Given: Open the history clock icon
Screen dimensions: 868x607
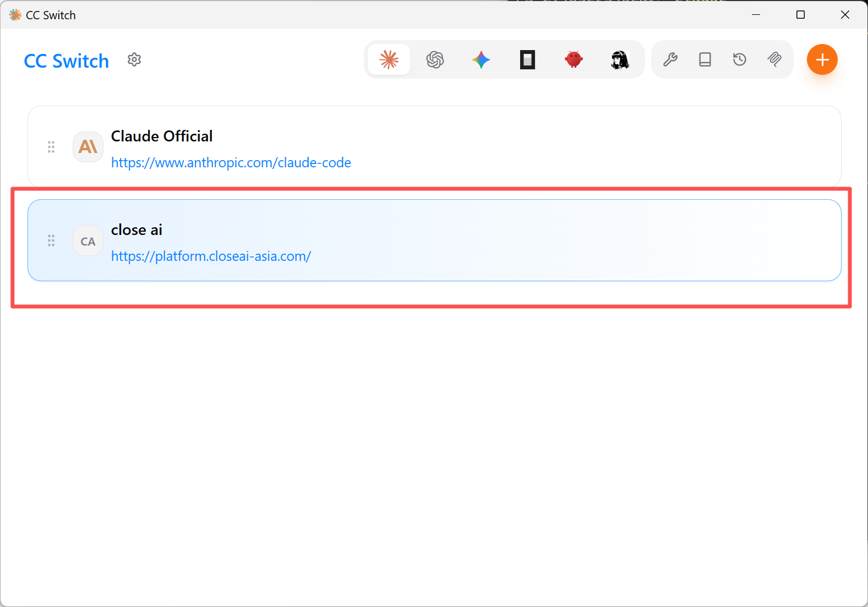Looking at the screenshot, I should pyautogui.click(x=740, y=59).
